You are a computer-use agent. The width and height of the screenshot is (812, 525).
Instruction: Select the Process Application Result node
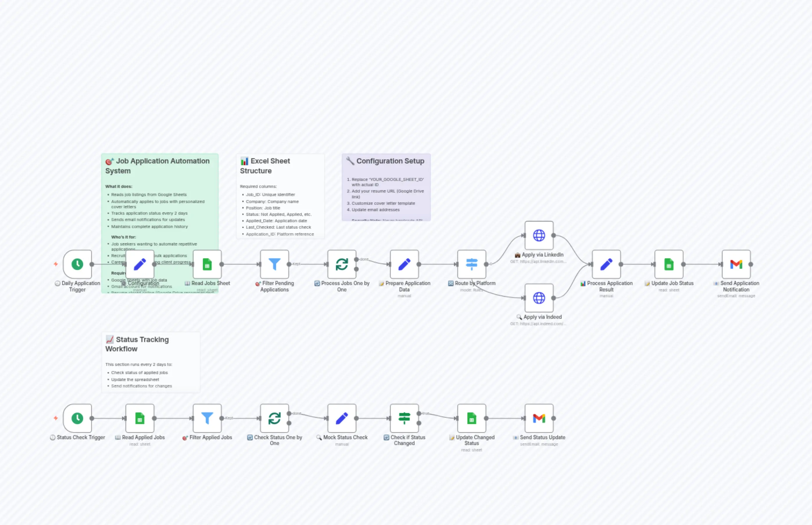(x=606, y=264)
